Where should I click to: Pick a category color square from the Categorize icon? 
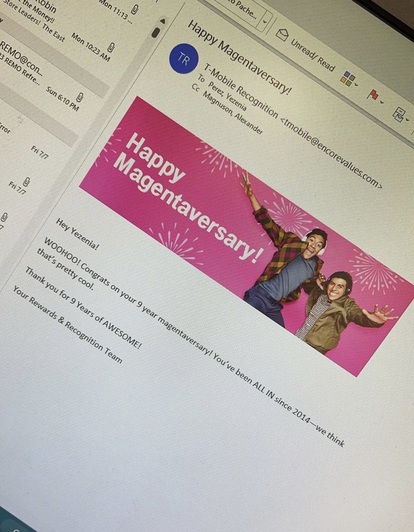[348, 78]
